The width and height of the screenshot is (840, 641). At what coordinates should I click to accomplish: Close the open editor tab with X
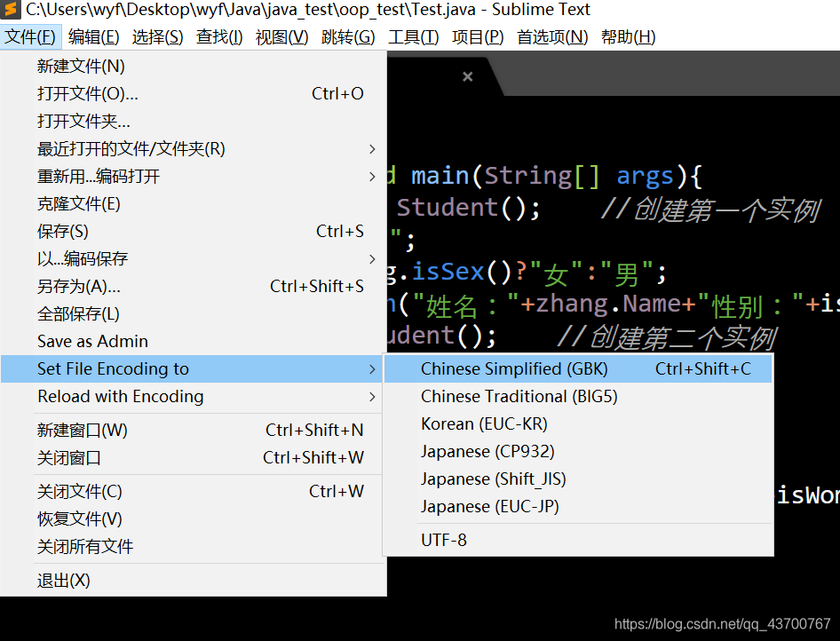(x=468, y=76)
